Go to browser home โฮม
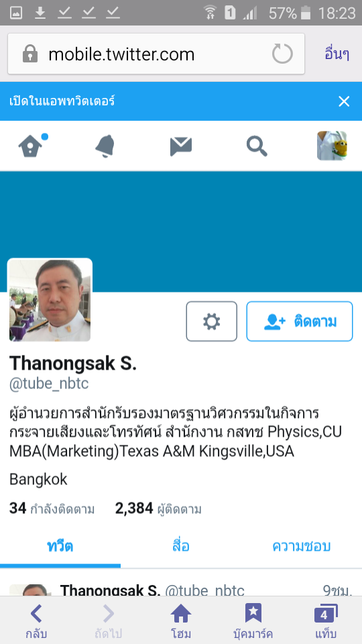 [x=181, y=621]
